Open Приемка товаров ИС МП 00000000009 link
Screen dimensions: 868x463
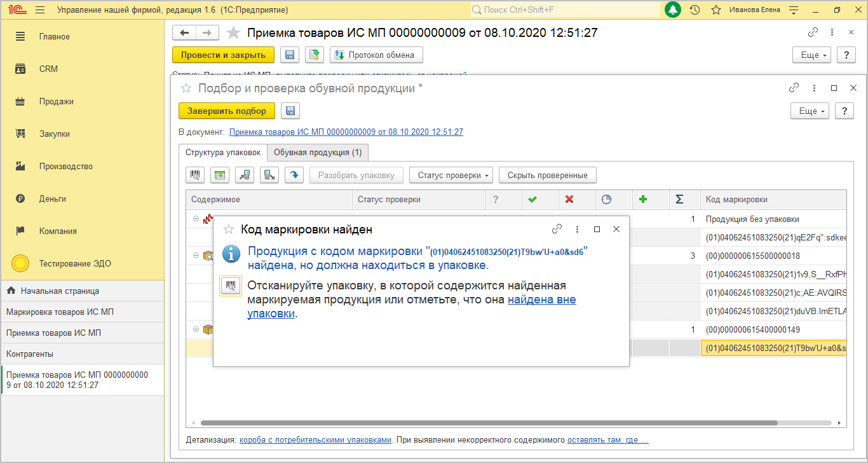346,132
